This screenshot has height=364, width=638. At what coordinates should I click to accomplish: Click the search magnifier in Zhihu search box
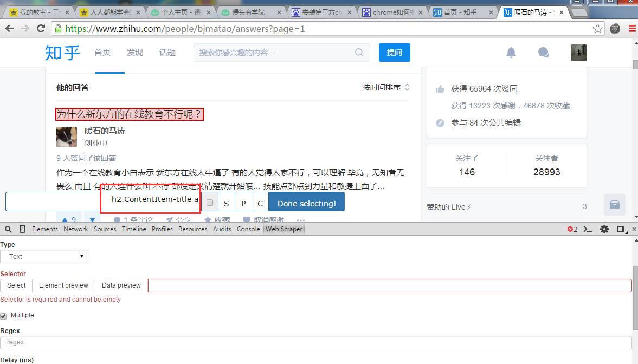click(x=359, y=53)
